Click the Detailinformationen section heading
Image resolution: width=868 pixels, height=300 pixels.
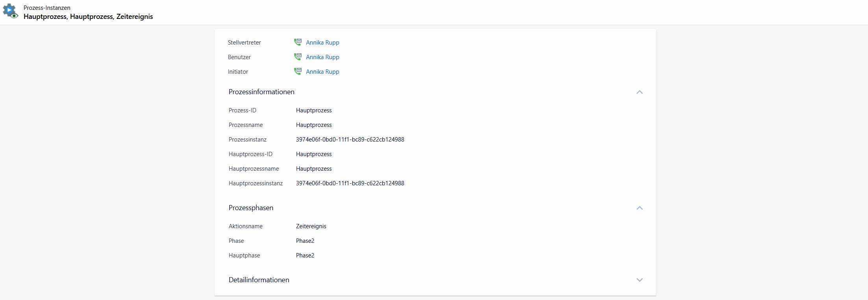coord(259,280)
